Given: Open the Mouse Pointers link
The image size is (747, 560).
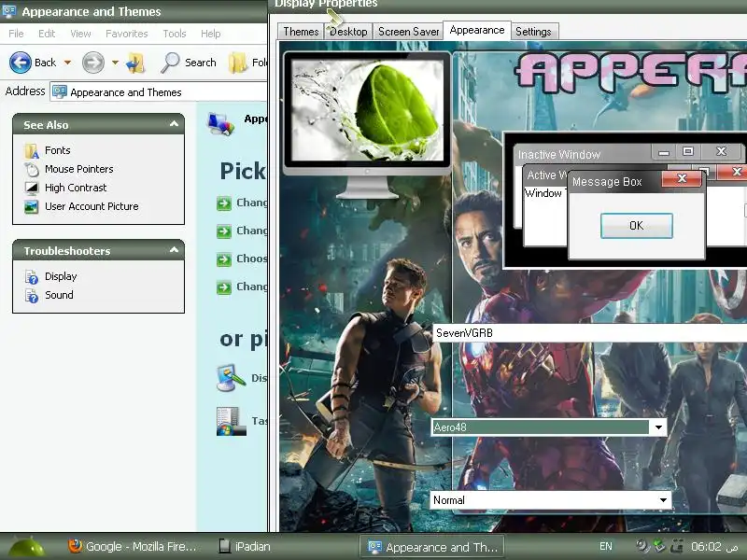Looking at the screenshot, I should (x=79, y=169).
